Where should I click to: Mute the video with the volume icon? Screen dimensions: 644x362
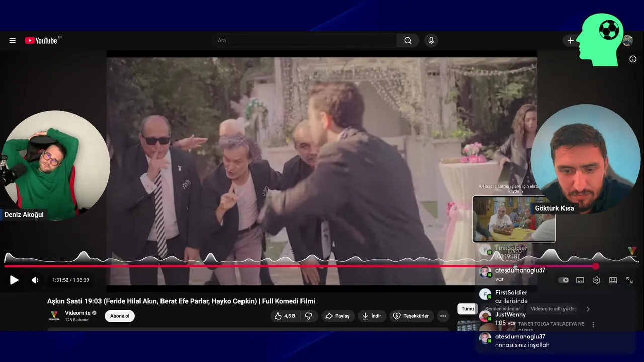click(35, 280)
